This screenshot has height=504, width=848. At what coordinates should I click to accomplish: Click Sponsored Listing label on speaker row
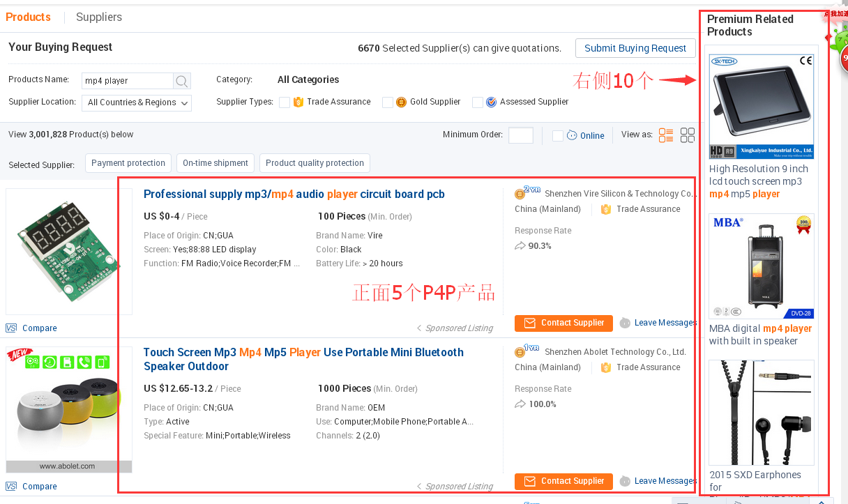click(x=460, y=487)
